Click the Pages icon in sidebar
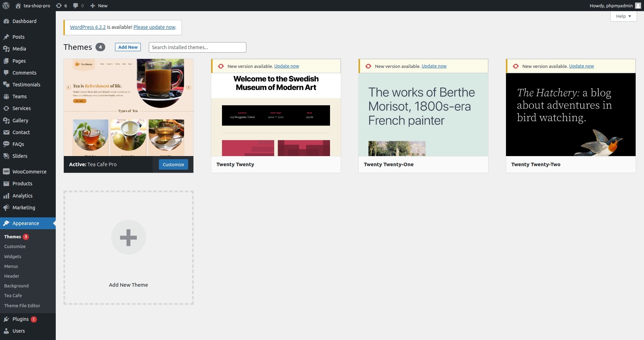Viewport: 644px width, 340px height. tap(6, 61)
